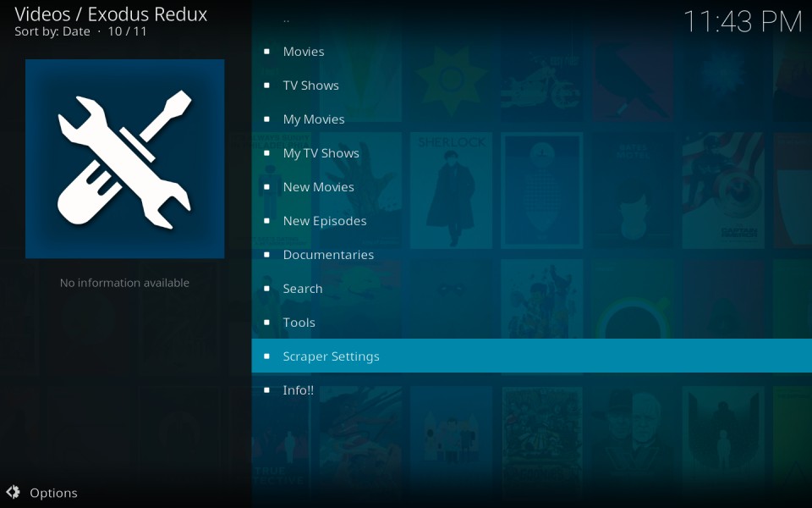Select My TV Shows entry
812x508 pixels.
pos(531,153)
